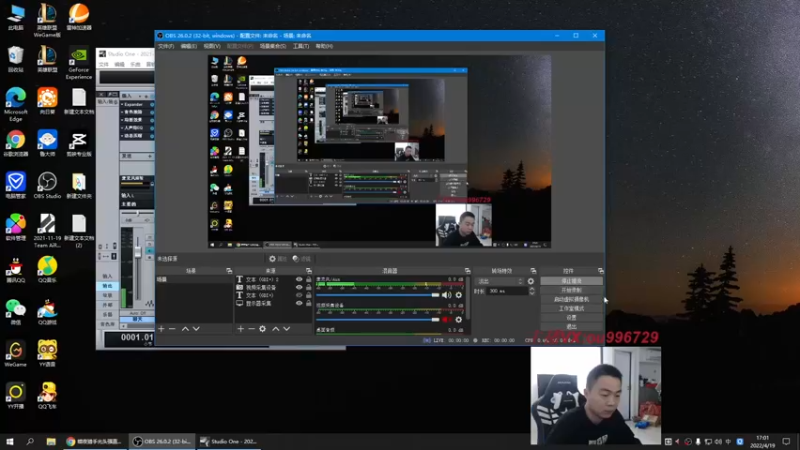
Task: Select the display capture source row
Action: (273, 303)
